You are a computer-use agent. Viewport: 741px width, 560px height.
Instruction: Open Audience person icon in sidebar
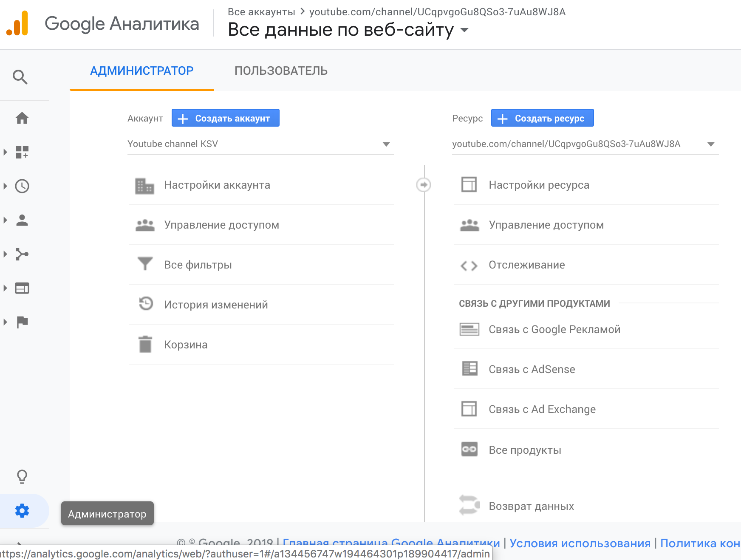(x=22, y=220)
